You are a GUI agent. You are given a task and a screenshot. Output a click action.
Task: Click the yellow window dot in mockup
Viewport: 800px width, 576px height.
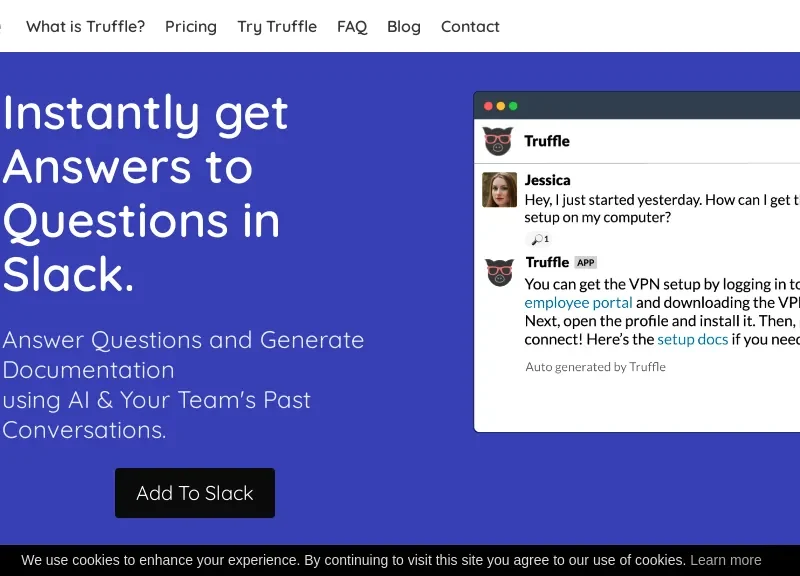(x=501, y=106)
